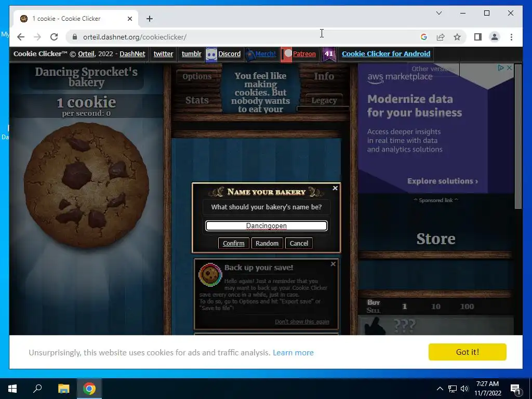Open the tab search chevron
Screen dimensions: 532x399
click(438, 13)
